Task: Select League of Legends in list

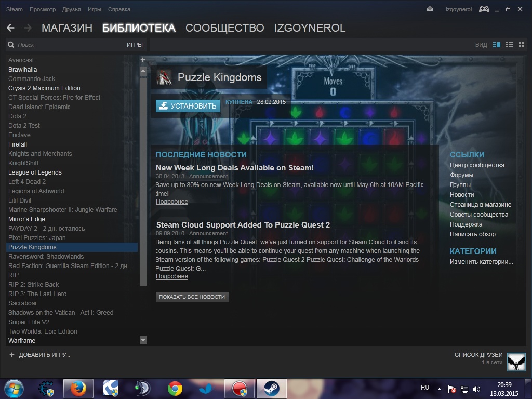Action: click(x=35, y=172)
